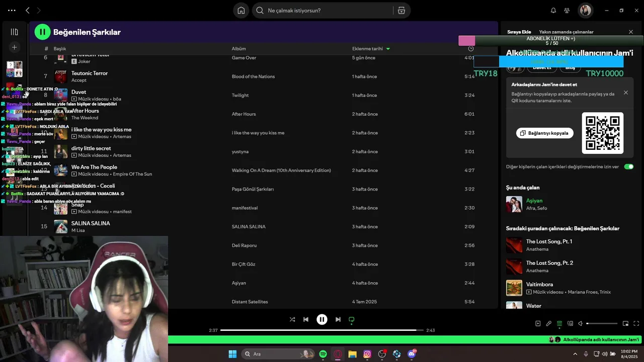Open artist The Weeknd
Screen dimensions: 644x362
pyautogui.click(x=85, y=118)
